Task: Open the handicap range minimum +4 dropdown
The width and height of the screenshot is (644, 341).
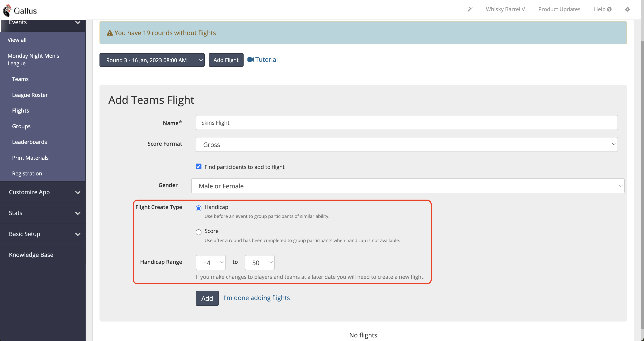Action: pos(210,262)
